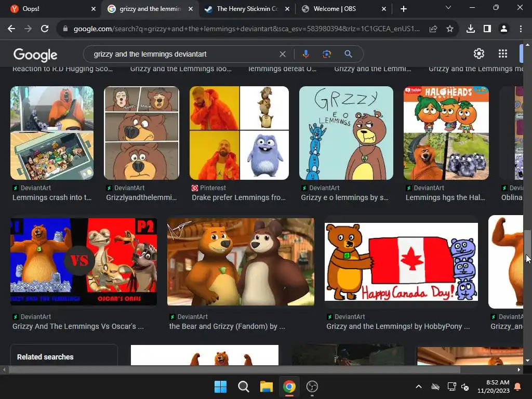
Task: Open the Windows Start menu
Action: (x=220, y=387)
